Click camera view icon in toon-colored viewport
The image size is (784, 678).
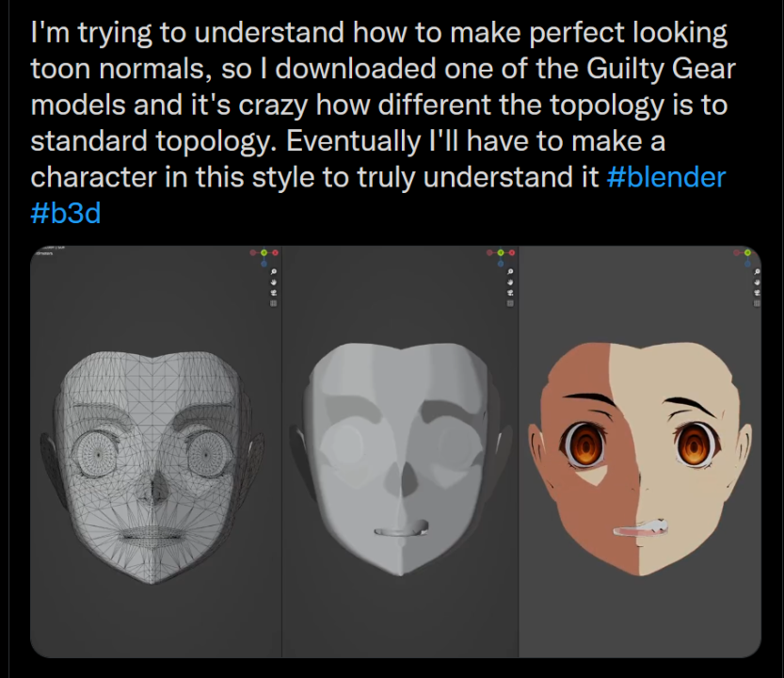click(757, 293)
